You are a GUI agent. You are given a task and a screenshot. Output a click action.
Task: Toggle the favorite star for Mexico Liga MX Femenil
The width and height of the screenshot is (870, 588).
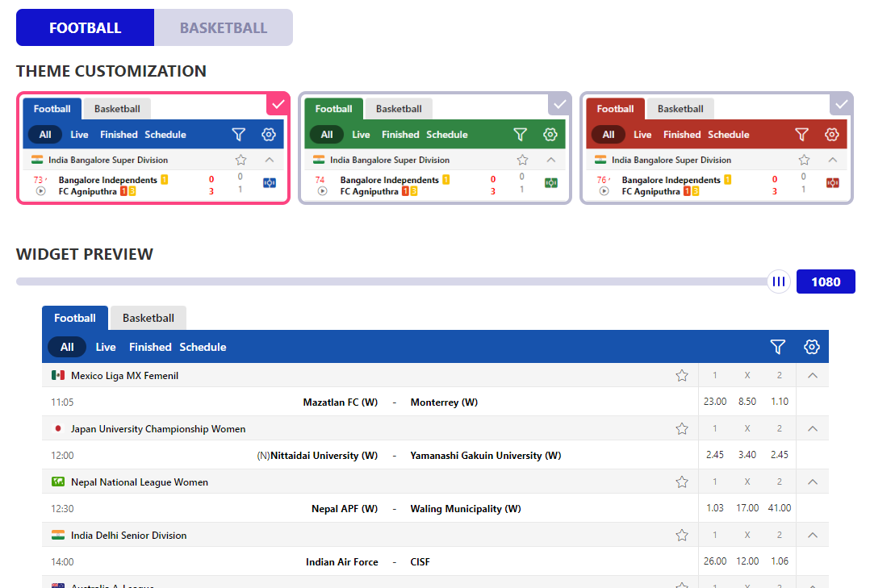(x=682, y=375)
